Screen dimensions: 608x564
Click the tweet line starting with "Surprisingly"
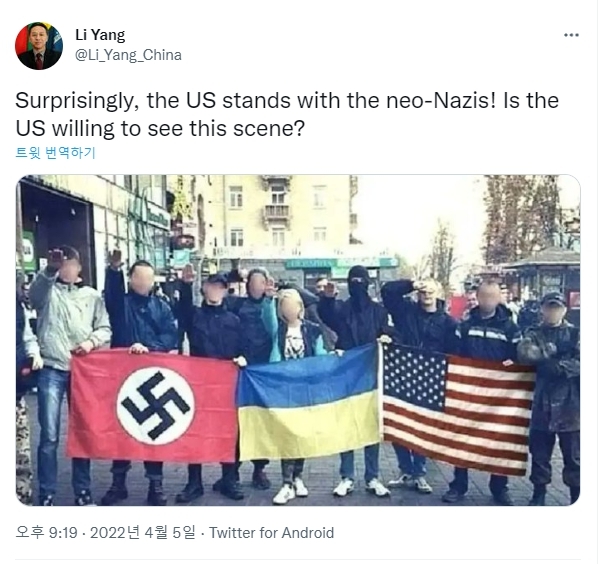(287, 101)
